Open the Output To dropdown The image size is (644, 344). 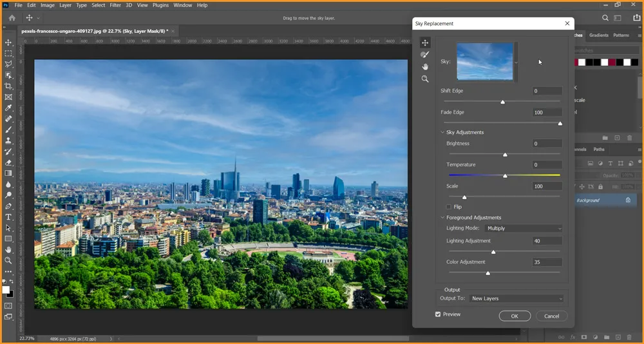point(516,298)
